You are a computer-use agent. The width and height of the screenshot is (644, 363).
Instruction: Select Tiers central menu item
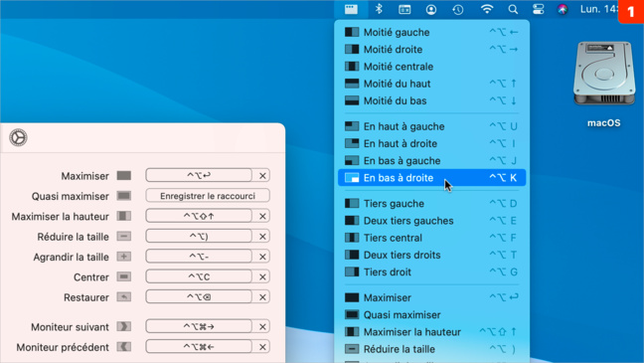click(431, 238)
